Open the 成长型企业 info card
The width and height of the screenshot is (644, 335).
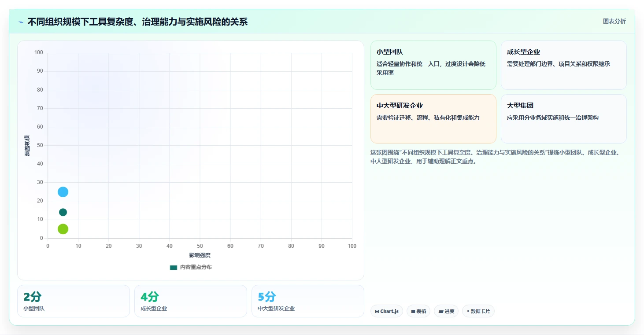tap(564, 65)
